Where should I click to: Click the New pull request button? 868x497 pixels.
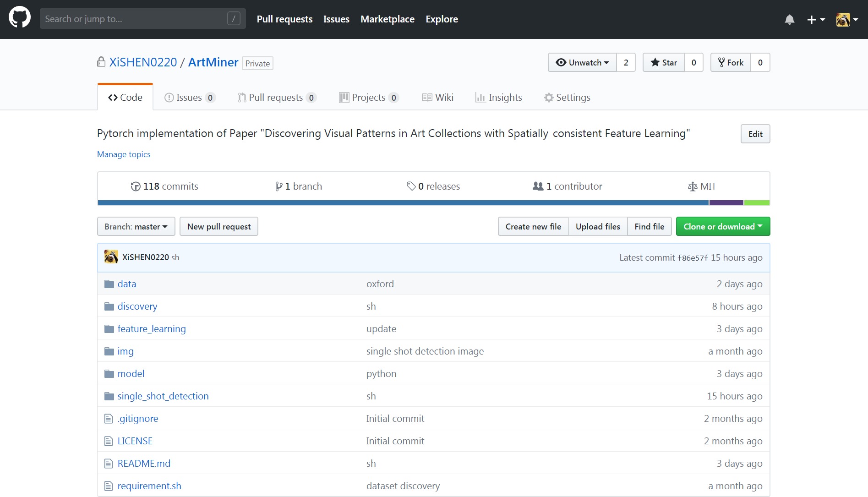pyautogui.click(x=219, y=227)
